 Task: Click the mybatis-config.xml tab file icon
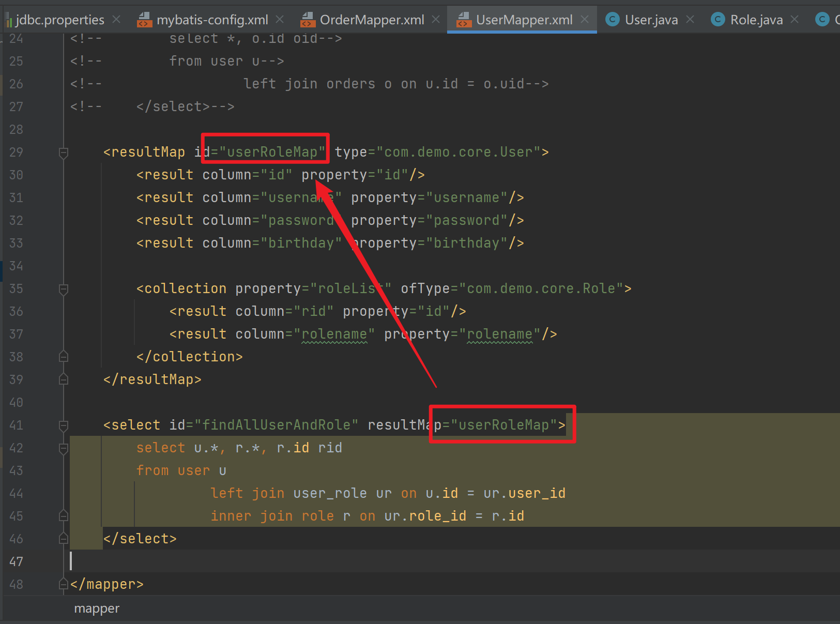pyautogui.click(x=144, y=20)
